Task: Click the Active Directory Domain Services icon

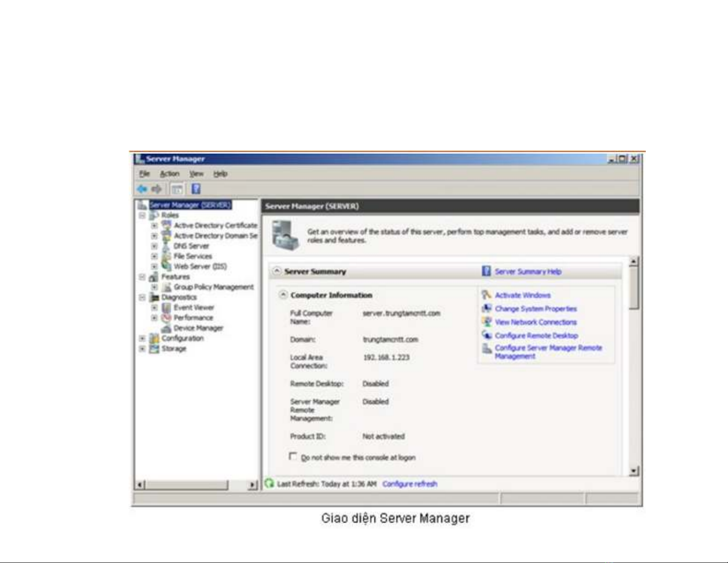Action: (166, 236)
